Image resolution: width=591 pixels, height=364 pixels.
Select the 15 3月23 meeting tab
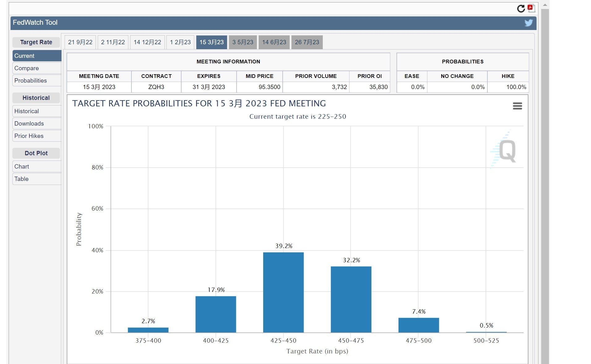212,42
